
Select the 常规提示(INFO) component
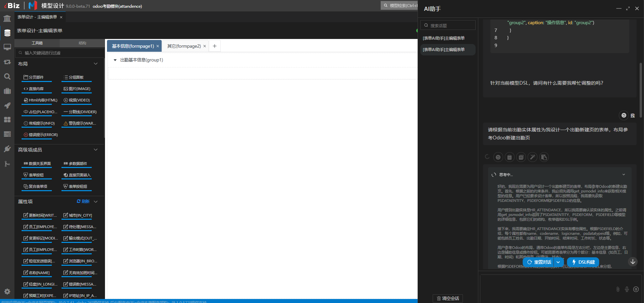click(39, 123)
